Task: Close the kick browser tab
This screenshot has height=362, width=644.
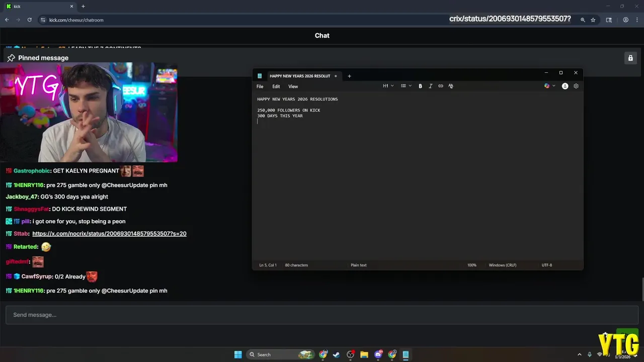Action: pyautogui.click(x=71, y=6)
